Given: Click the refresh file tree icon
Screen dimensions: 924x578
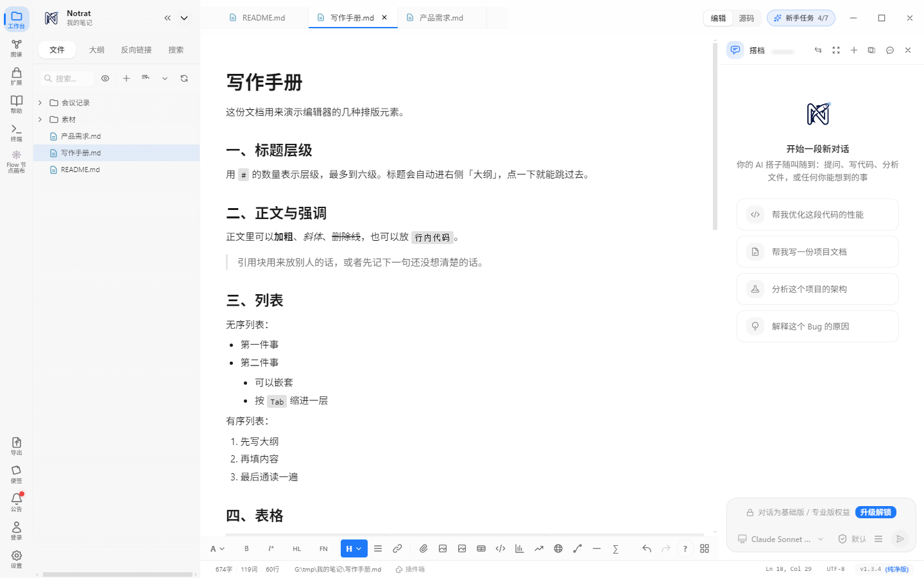Looking at the screenshot, I should click(184, 78).
